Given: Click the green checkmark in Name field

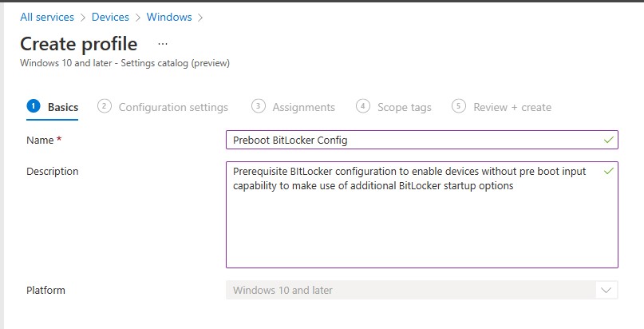Looking at the screenshot, I should point(609,140).
